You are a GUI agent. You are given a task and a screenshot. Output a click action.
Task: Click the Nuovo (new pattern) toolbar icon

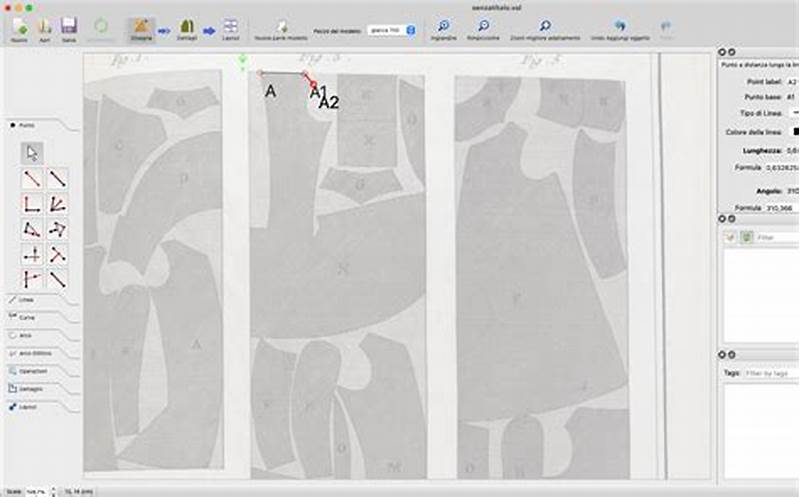coord(19,27)
